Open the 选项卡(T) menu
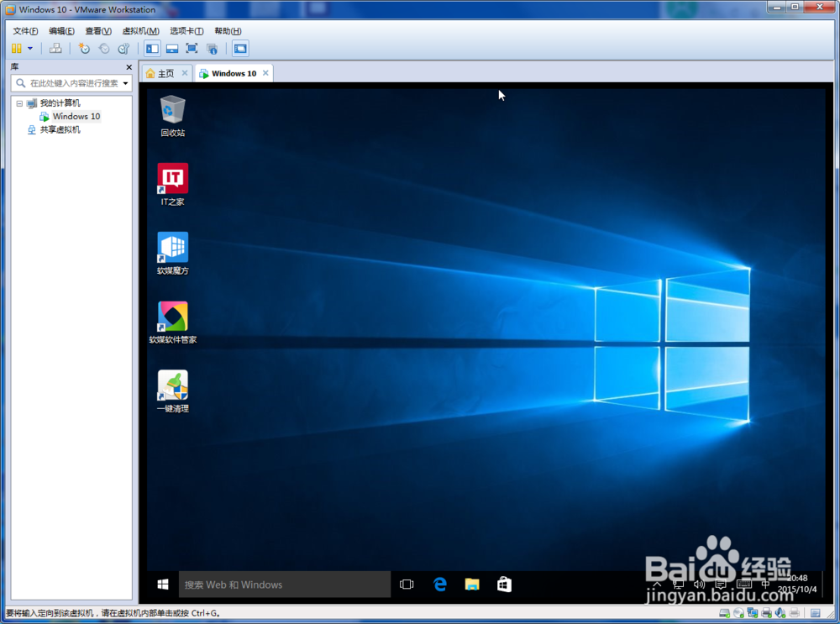Image resolution: width=840 pixels, height=624 pixels. [x=186, y=31]
